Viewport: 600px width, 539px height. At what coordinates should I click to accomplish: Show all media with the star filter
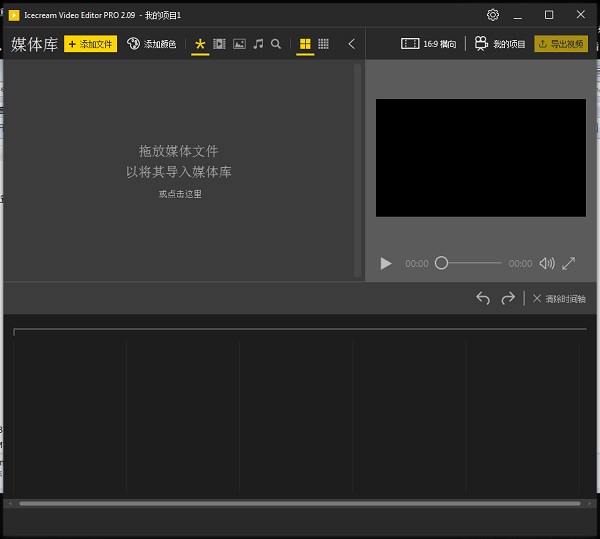(x=200, y=44)
